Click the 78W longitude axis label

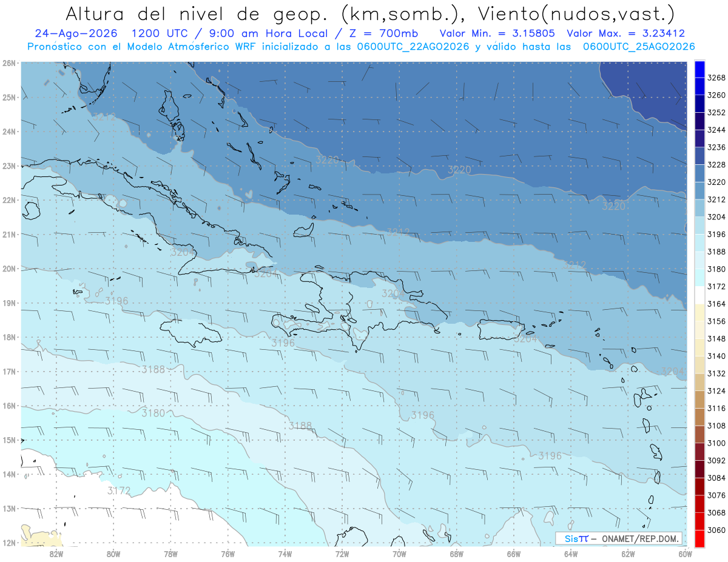point(170,554)
